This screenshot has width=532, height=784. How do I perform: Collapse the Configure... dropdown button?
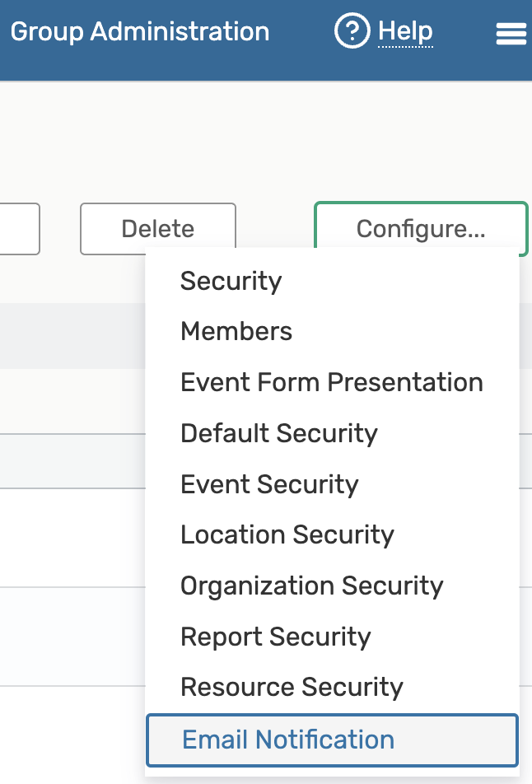pyautogui.click(x=420, y=229)
